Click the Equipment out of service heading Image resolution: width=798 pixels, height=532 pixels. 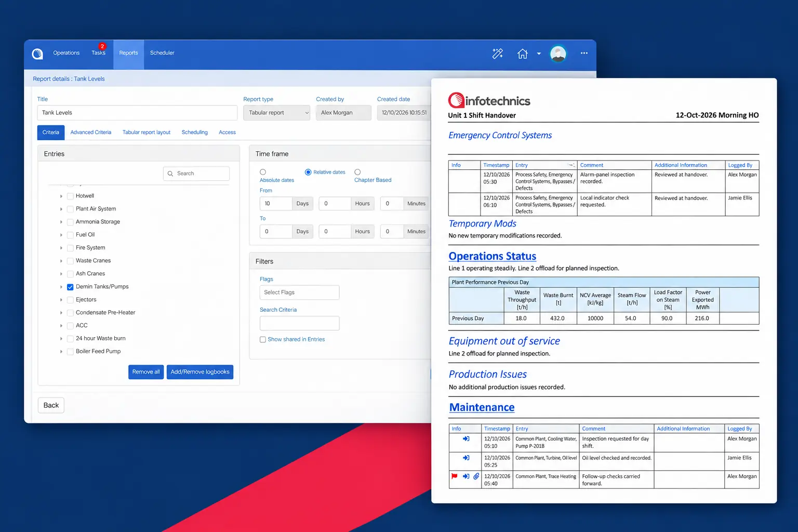(504, 341)
